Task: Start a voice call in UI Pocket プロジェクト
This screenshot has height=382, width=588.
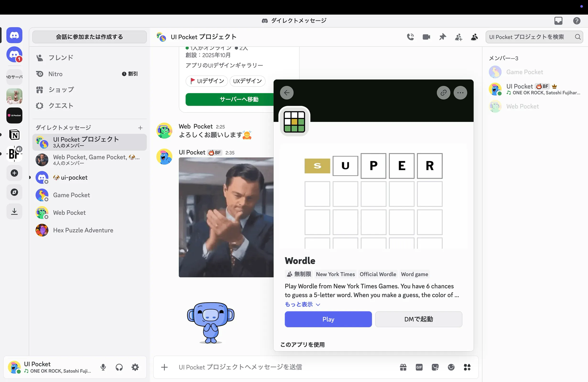Action: 411,37
